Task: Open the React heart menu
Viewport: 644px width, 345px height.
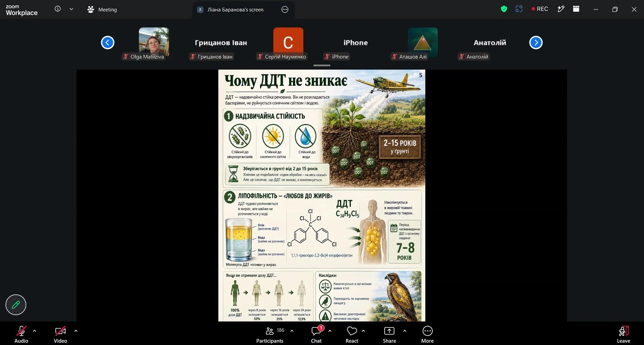Action: coord(352,335)
